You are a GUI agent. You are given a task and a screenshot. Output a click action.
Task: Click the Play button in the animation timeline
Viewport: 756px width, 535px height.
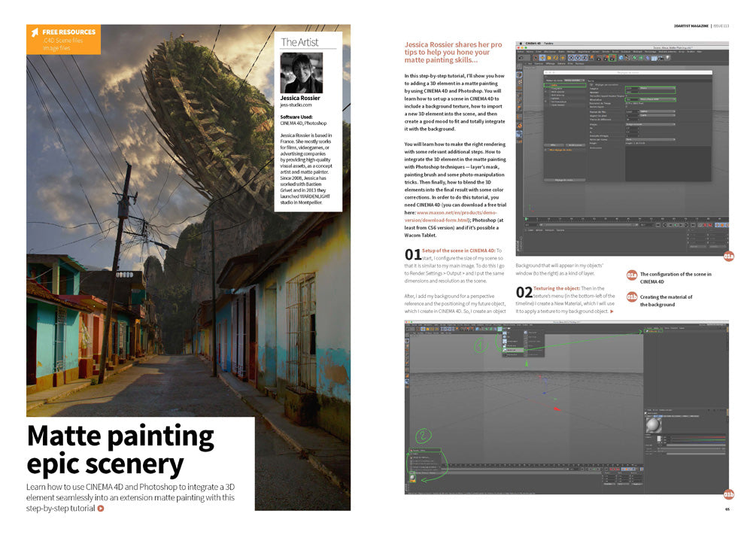tap(594, 469)
